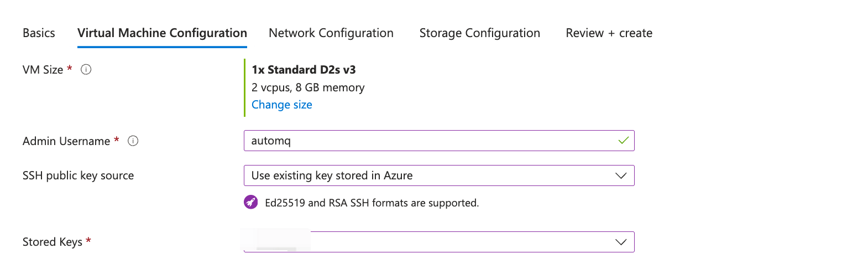Click the Admin Username field label
The width and height of the screenshot is (868, 279).
(66, 141)
